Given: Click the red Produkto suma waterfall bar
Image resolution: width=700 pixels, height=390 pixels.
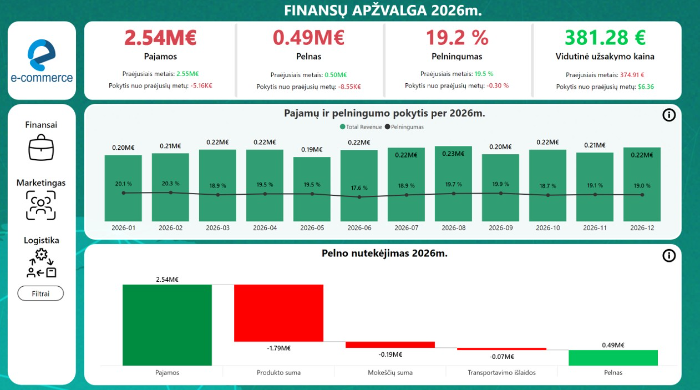Looking at the screenshot, I should coord(279,313).
